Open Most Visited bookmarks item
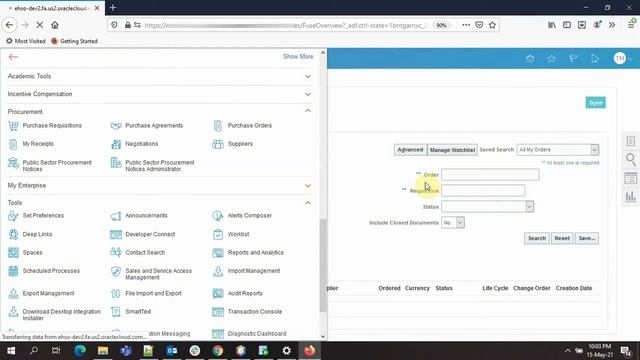The width and height of the screenshot is (640, 360). pos(26,41)
